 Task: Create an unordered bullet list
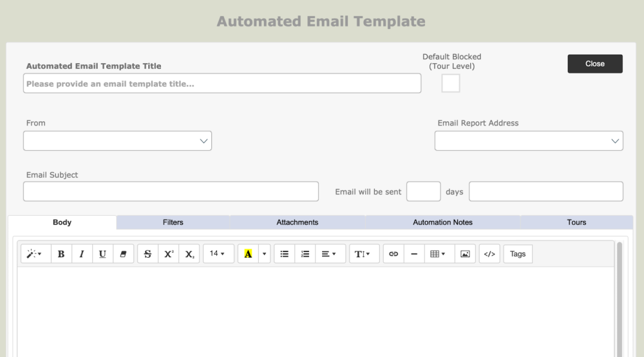point(284,254)
